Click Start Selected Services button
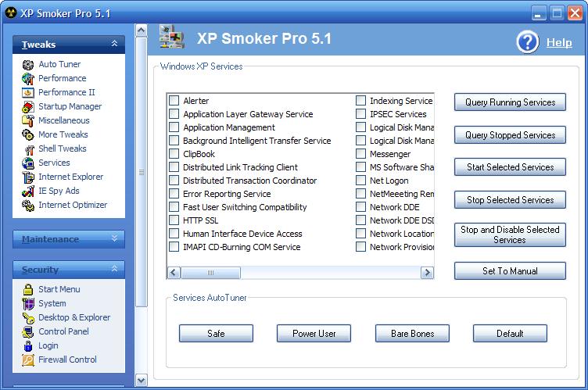 click(510, 167)
